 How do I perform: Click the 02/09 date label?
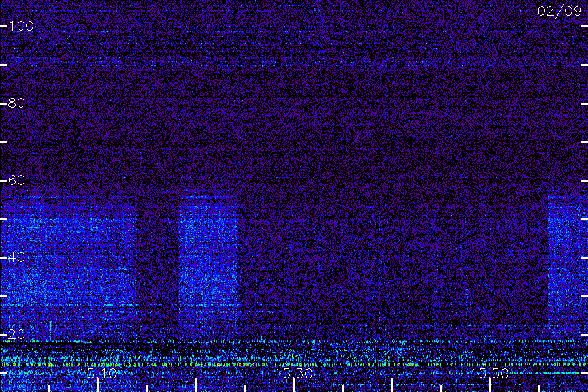coord(559,11)
